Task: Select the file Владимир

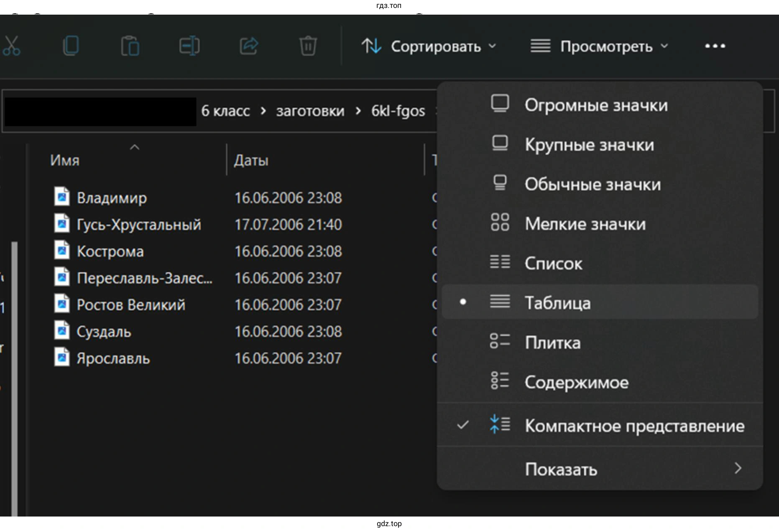Action: [112, 197]
